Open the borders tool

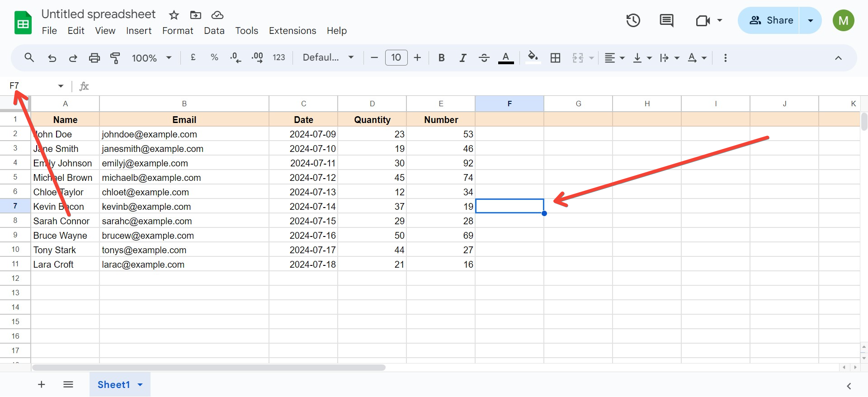(x=555, y=58)
